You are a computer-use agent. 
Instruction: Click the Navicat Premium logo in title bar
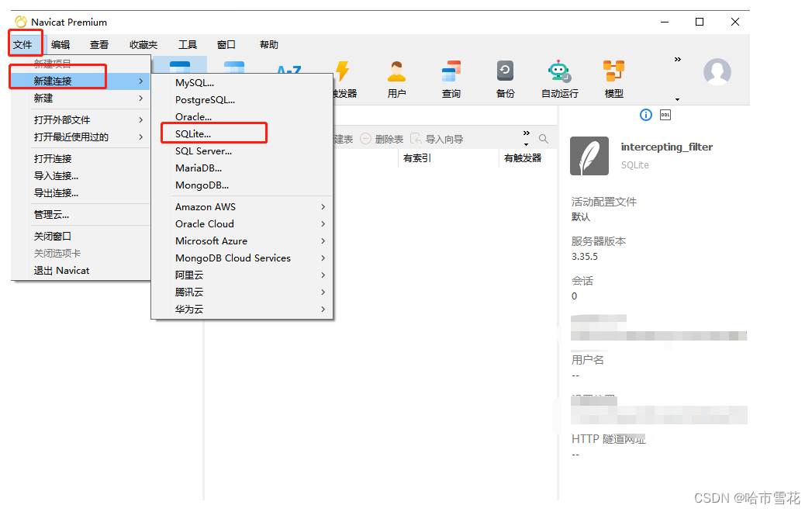click(x=21, y=22)
